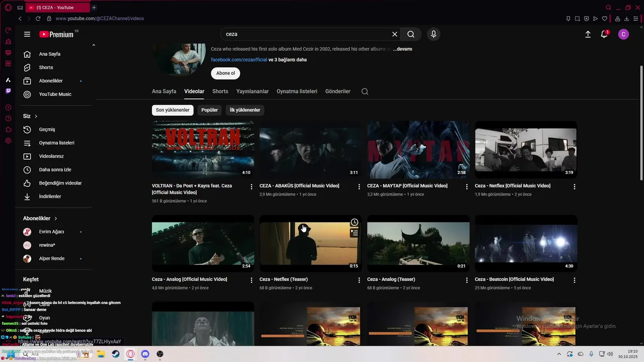Image resolution: width=644 pixels, height=362 pixels.
Task: Open facebook.com/cezaofficial link
Action: coord(239,59)
